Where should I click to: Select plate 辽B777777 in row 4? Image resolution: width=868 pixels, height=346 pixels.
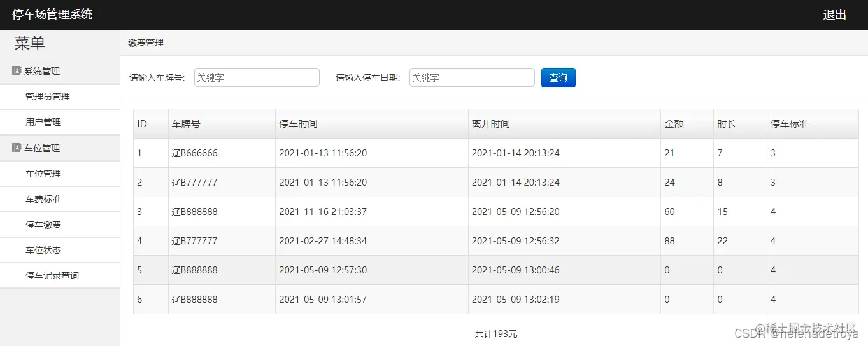click(195, 241)
